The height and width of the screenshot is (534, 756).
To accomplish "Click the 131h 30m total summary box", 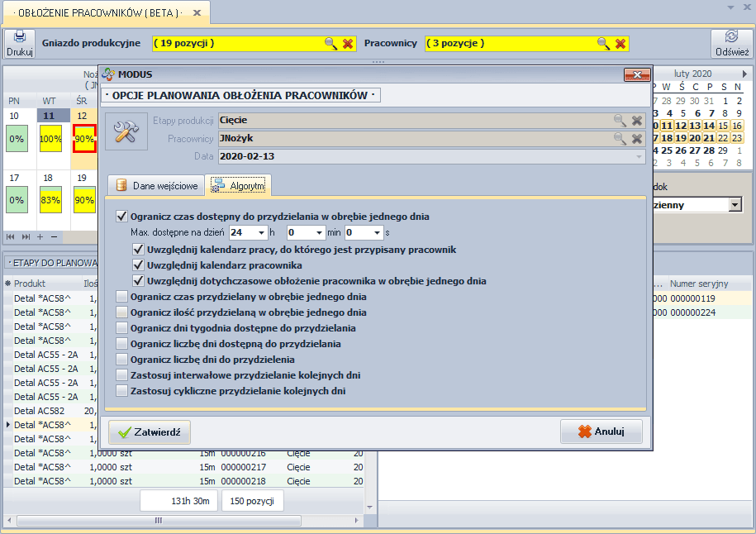I will [x=178, y=501].
